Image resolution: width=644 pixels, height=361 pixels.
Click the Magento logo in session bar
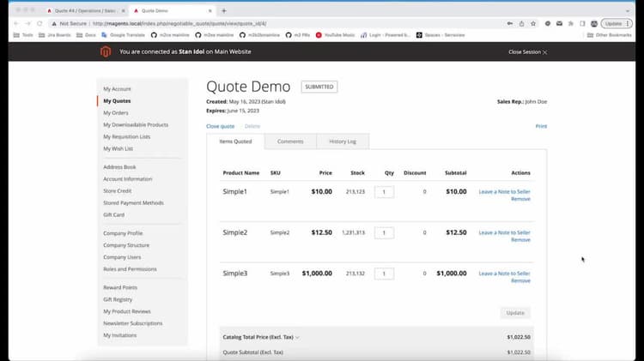[x=106, y=51]
